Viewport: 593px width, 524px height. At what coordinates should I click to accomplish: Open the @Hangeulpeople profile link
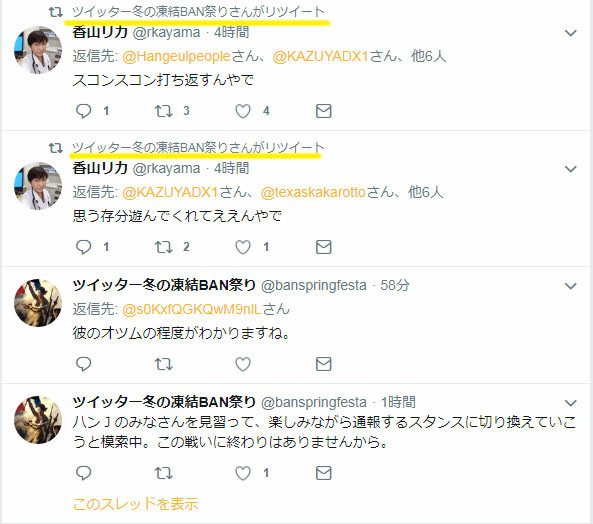(176, 56)
